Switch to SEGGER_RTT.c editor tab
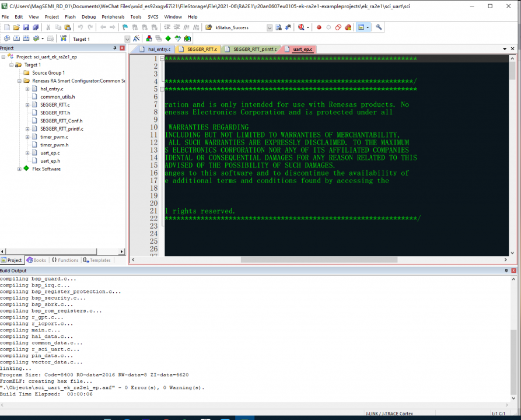This screenshot has height=420, width=521. tap(199, 49)
